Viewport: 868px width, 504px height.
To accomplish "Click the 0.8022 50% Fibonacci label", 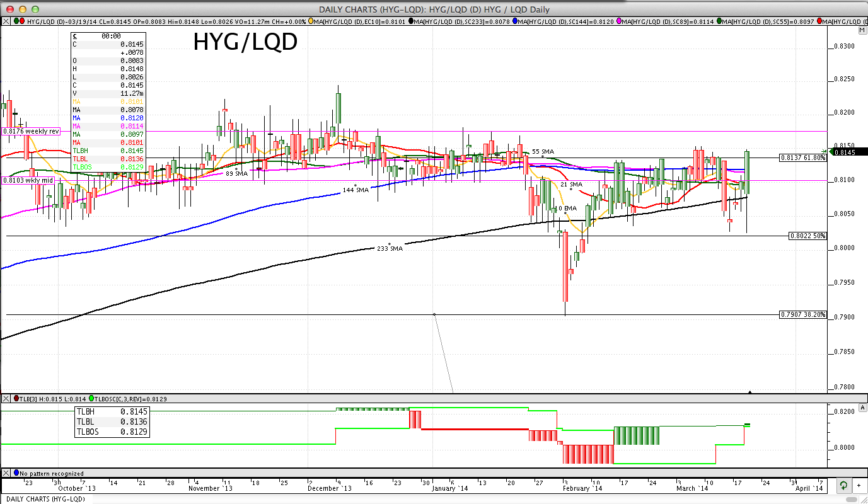I will point(807,236).
